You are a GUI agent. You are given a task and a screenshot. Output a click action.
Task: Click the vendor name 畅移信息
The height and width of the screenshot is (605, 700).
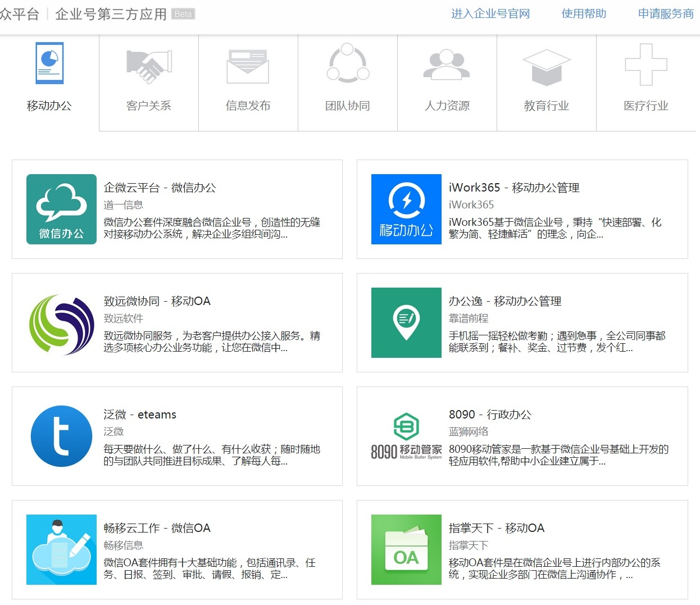(x=124, y=545)
